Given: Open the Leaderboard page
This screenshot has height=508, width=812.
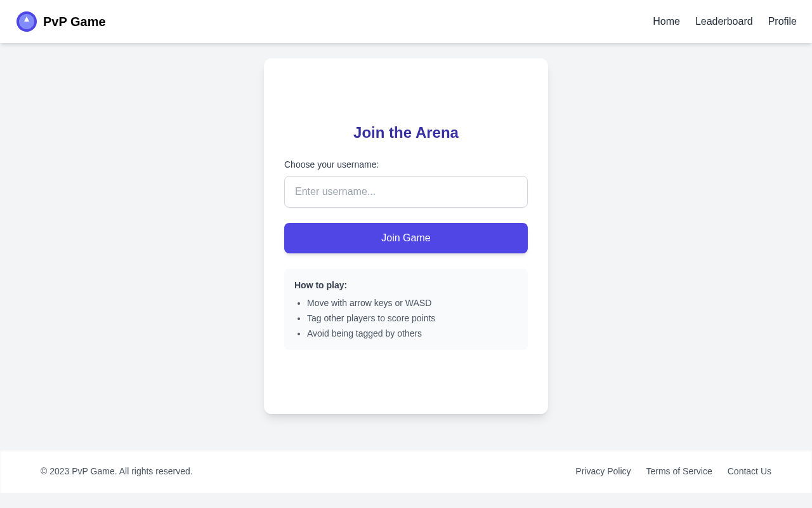Looking at the screenshot, I should coord(724,21).
